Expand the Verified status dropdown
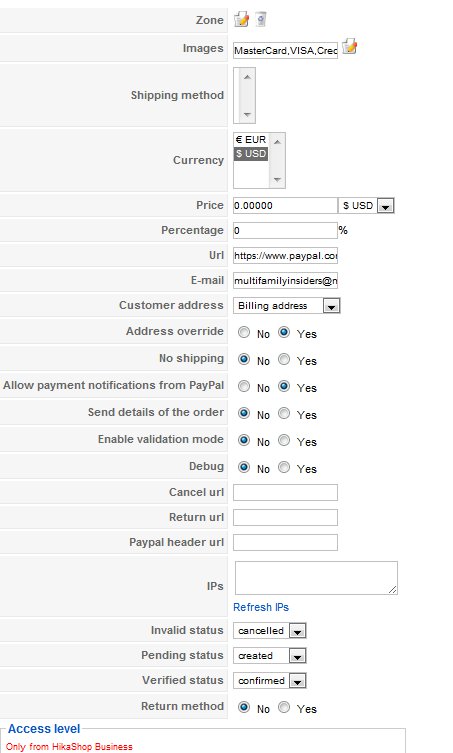Screen dimensions: 453x753 (269, 680)
